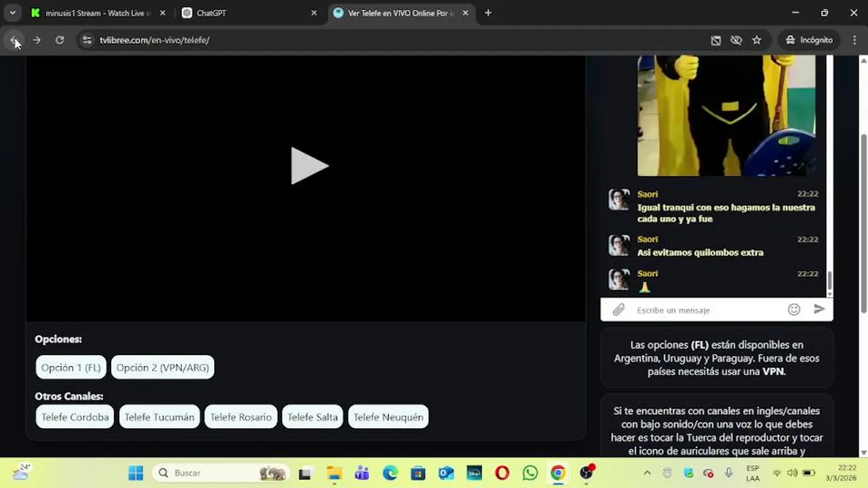Open the ESP LAA language switcher
The image size is (868, 488).
coord(753,473)
